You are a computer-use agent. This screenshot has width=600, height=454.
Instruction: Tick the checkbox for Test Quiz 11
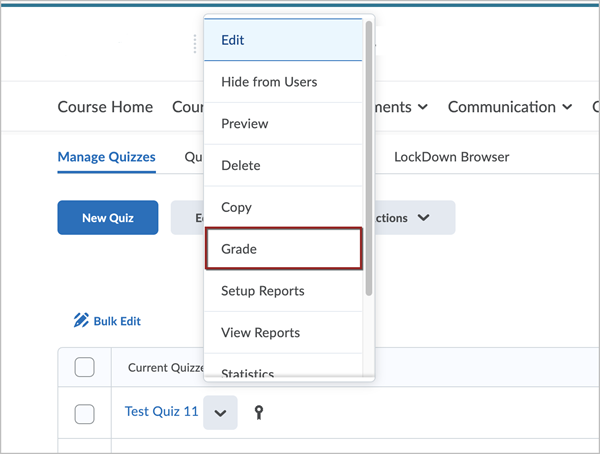pyautogui.click(x=85, y=414)
